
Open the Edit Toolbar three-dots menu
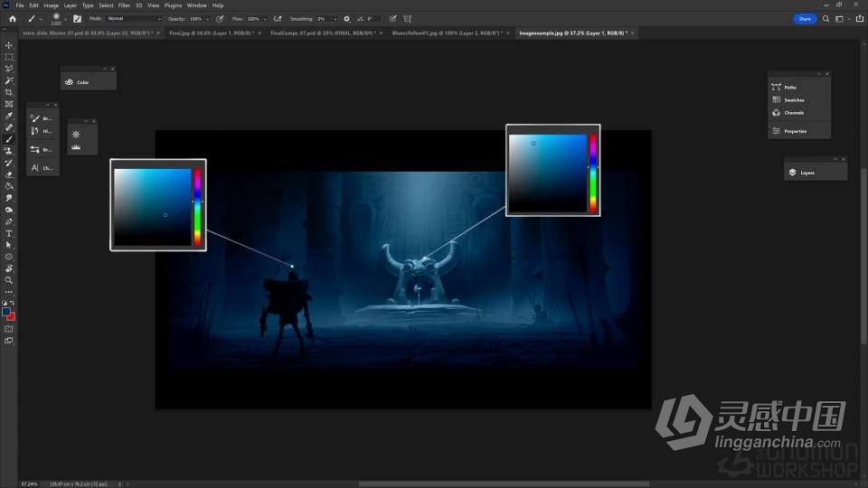pos(9,292)
